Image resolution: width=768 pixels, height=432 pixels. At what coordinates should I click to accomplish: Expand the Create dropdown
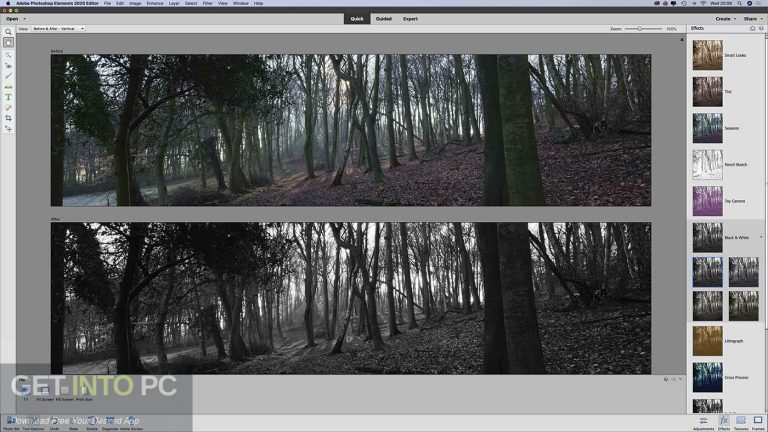pyautogui.click(x=725, y=19)
